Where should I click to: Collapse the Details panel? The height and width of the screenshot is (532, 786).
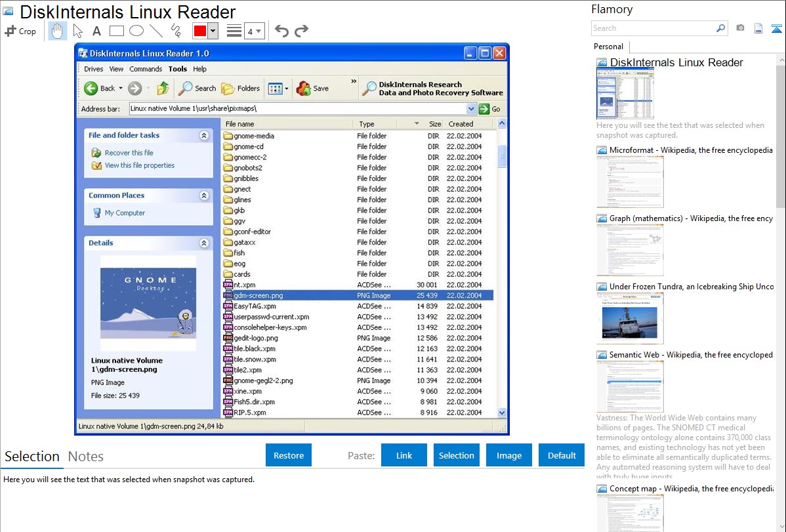tap(204, 243)
